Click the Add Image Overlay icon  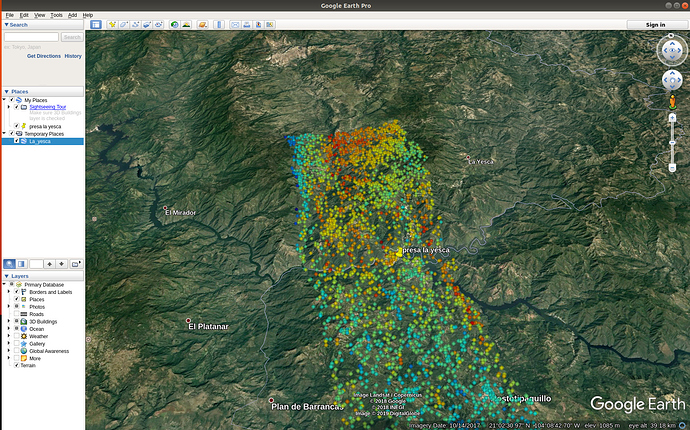[147, 25]
